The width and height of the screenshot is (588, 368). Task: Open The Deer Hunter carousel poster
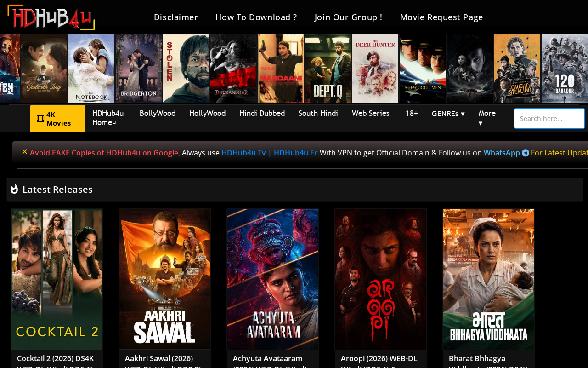[375, 69]
